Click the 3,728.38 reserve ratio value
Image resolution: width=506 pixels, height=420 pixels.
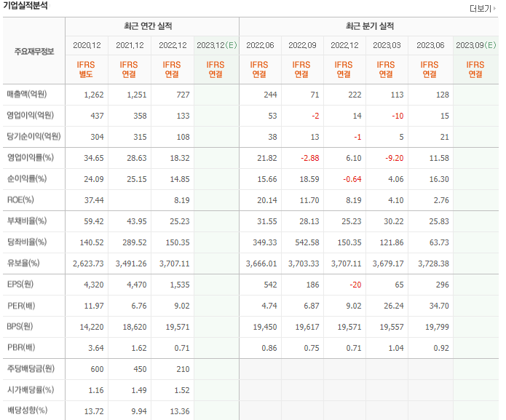point(434,264)
